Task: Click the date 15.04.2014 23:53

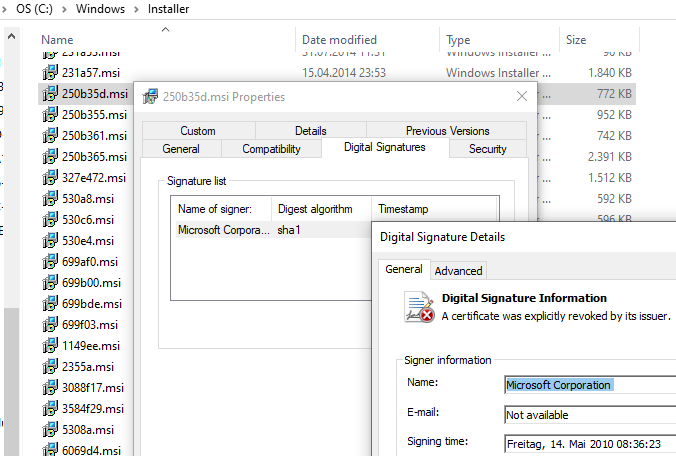Action: pyautogui.click(x=344, y=72)
